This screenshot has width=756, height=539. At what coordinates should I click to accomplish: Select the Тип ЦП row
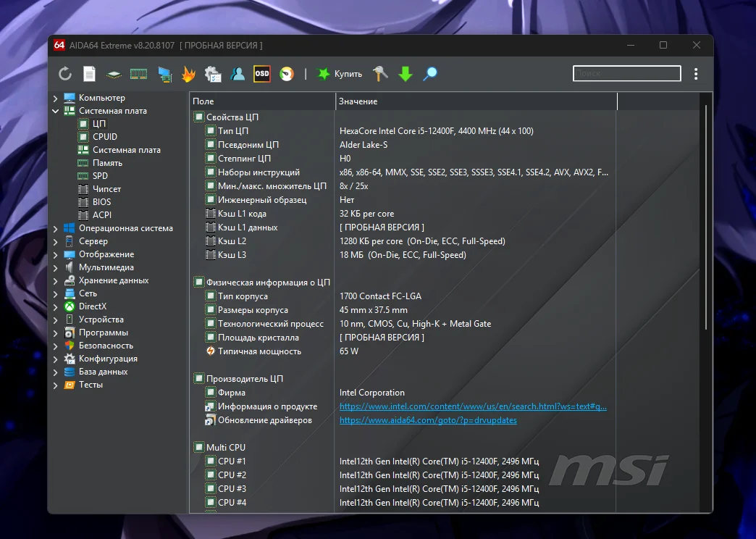403,131
